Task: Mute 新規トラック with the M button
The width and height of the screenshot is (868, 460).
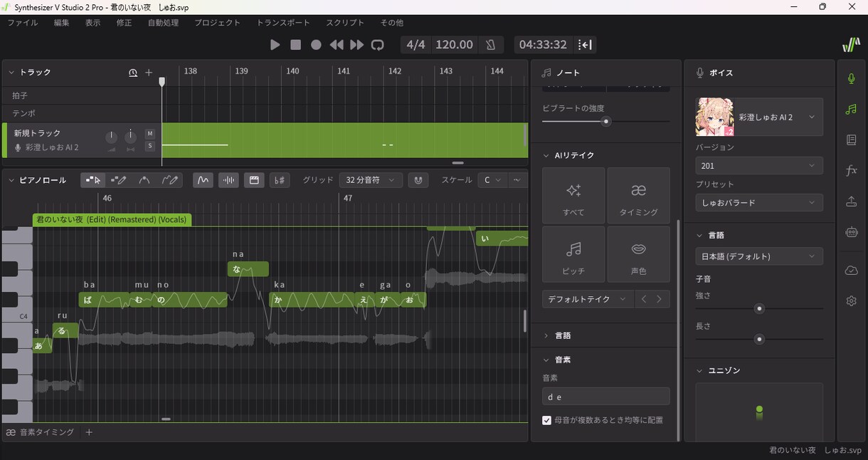Action: (x=150, y=134)
